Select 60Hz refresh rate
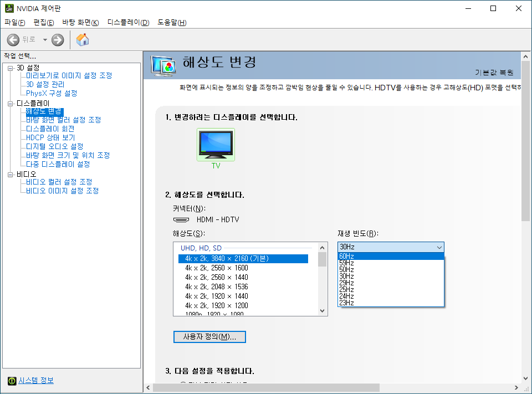This screenshot has width=532, height=394. [x=391, y=256]
